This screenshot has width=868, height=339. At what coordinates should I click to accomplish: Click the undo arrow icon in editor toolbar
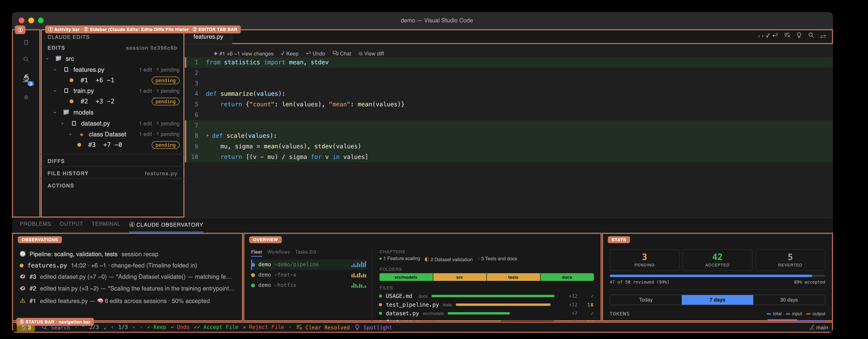(775, 35)
